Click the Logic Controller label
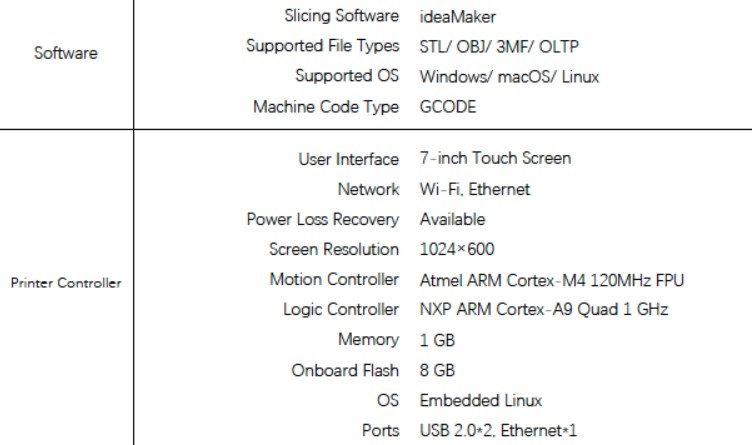This screenshot has height=445, width=752. 341,310
